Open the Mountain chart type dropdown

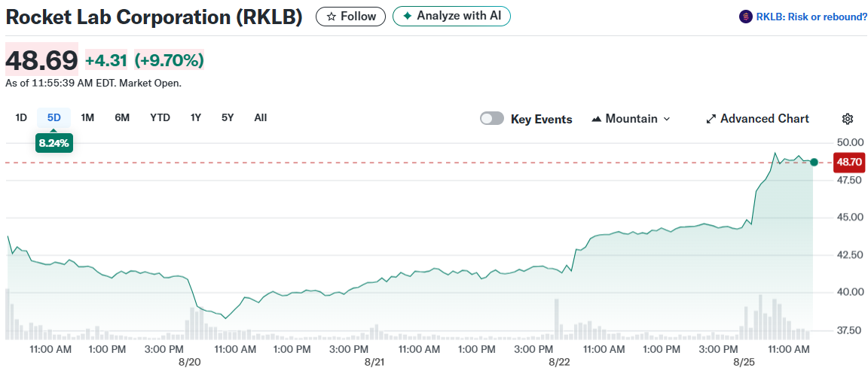(631, 118)
